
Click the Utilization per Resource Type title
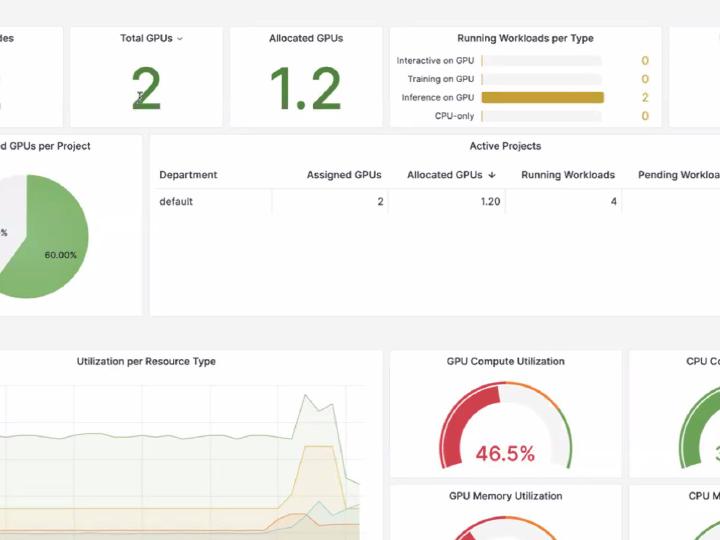[x=146, y=362]
